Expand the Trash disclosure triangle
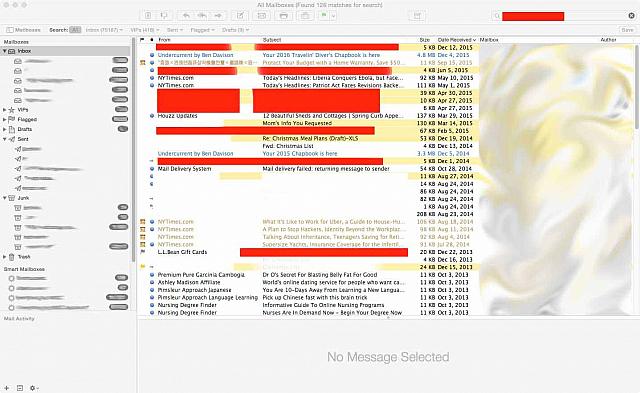 click(4, 257)
